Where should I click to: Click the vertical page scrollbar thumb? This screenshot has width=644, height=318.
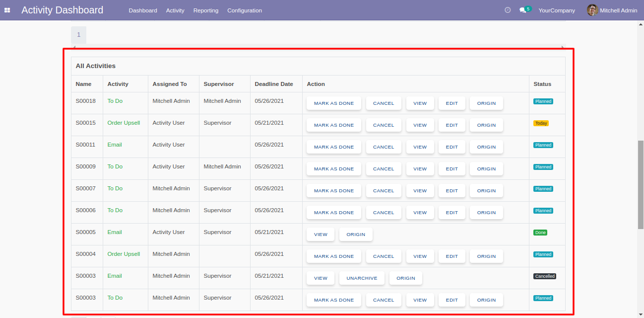641,185
